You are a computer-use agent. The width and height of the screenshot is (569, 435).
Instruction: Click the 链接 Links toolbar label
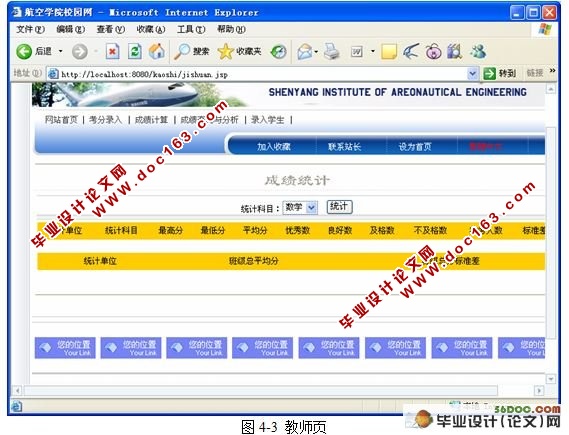coord(535,73)
